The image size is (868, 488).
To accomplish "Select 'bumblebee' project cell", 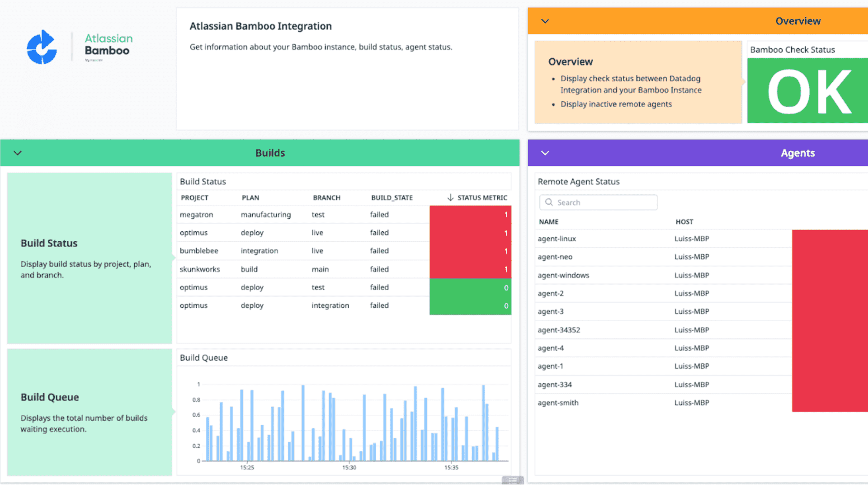I will click(199, 251).
